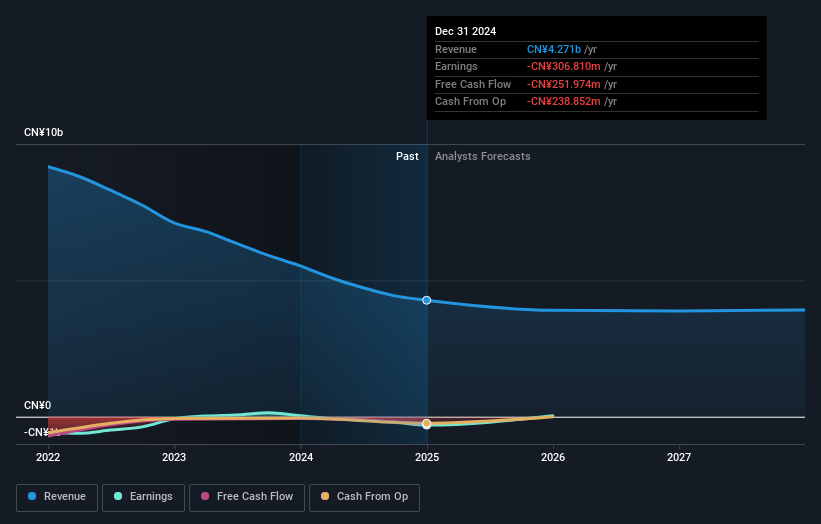Click the CN¥4.271b revenue value
Viewport: 821px width, 524px height.
554,49
